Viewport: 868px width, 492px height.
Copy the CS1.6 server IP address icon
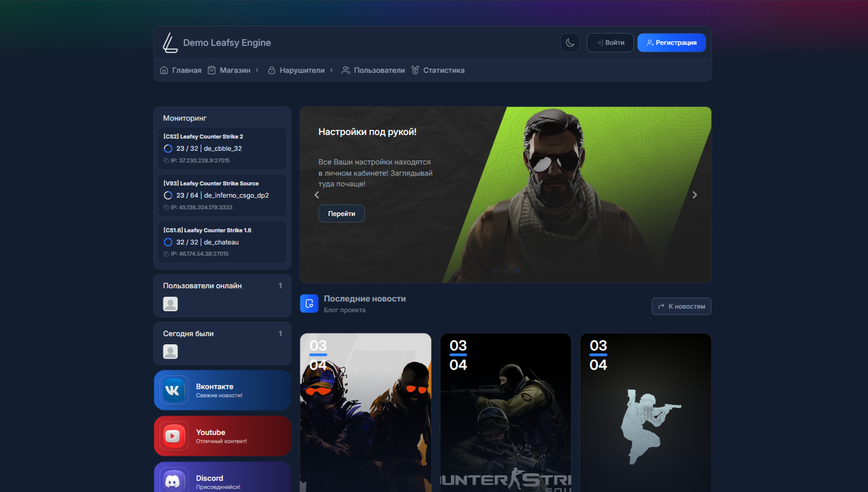(166, 254)
